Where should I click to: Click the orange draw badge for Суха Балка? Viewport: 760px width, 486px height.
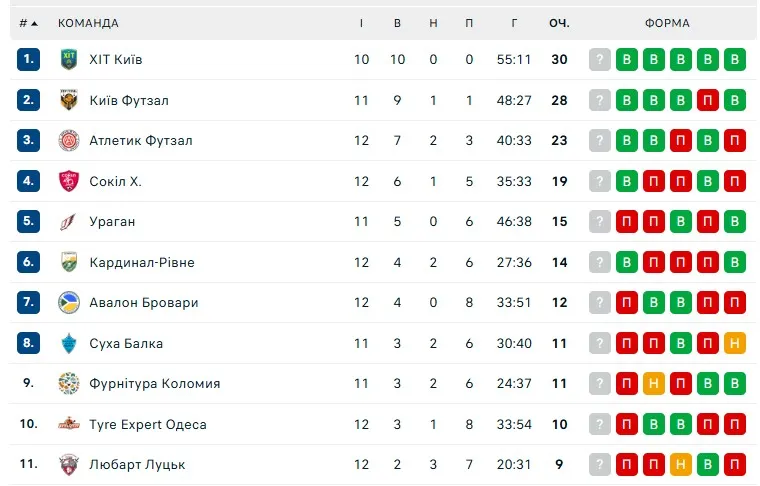click(735, 343)
